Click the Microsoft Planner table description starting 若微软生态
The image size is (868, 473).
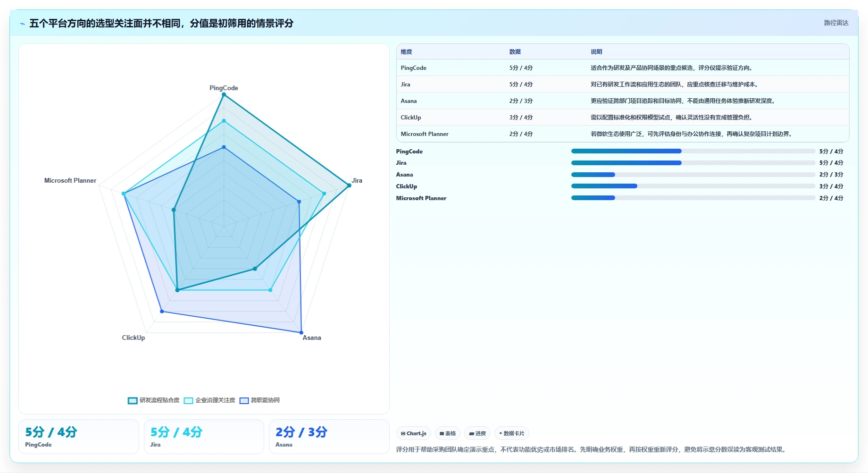(692, 134)
